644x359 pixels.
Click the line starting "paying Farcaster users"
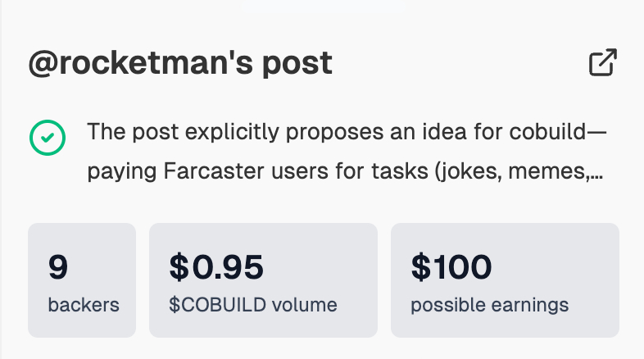coord(344,171)
